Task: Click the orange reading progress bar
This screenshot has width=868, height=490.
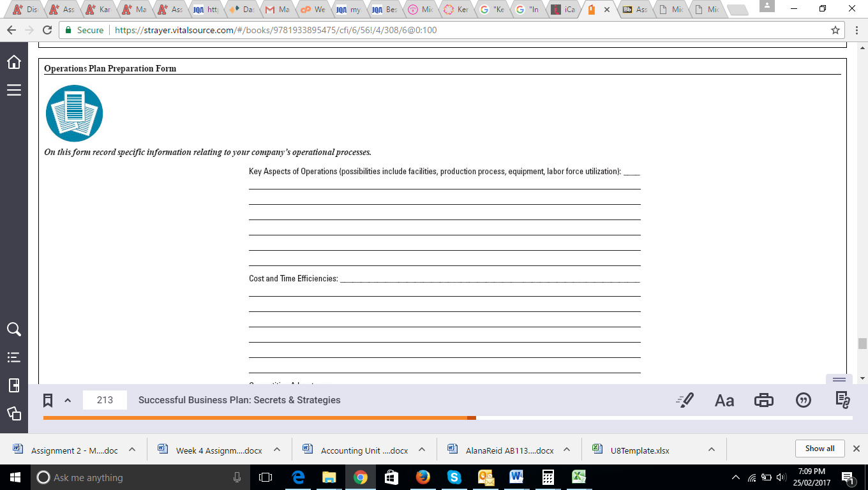Action: (255, 418)
